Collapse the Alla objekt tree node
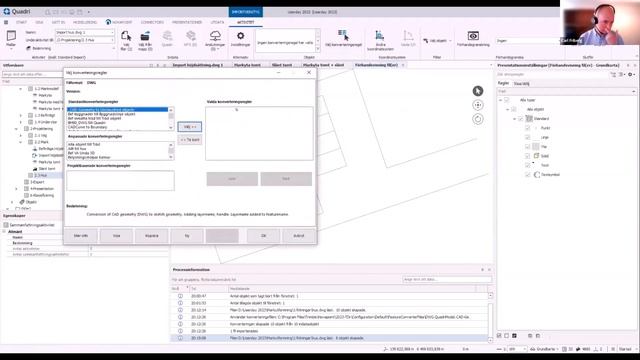This screenshot has height=360, width=640. coord(508,109)
